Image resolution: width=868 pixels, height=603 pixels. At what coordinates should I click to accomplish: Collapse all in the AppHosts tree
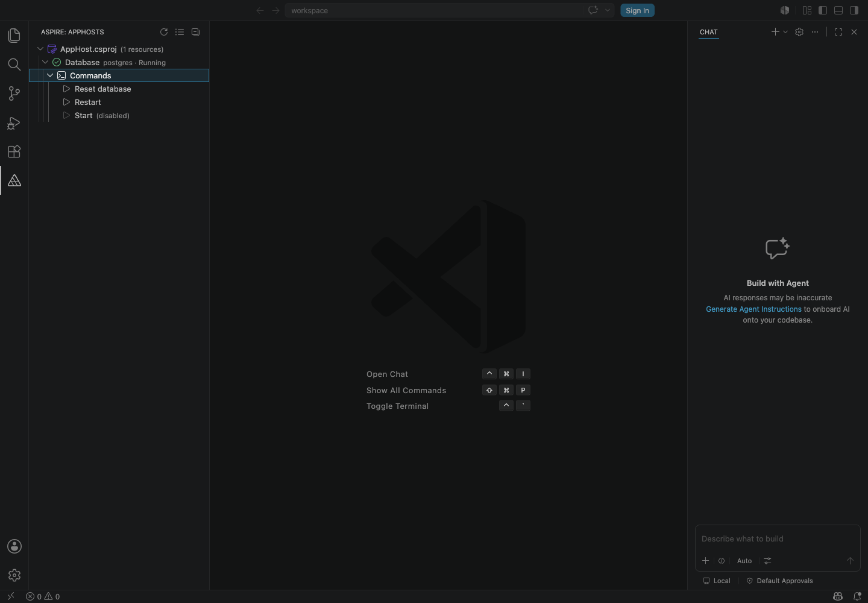pos(195,32)
